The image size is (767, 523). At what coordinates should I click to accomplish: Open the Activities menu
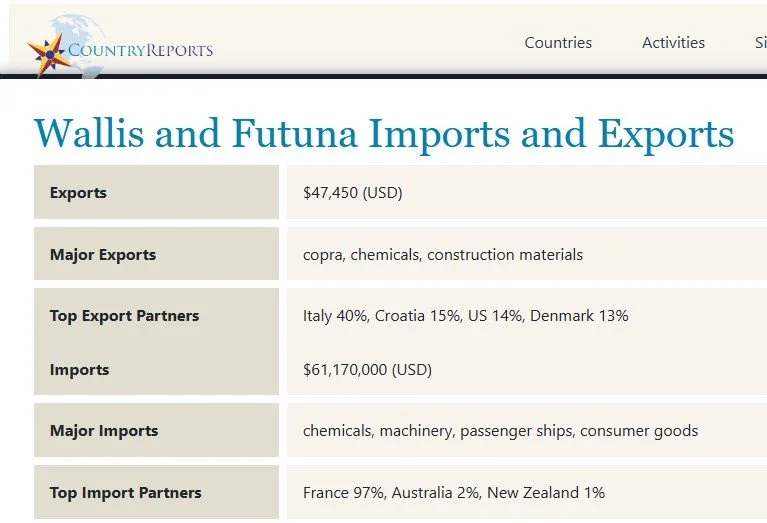pos(673,43)
